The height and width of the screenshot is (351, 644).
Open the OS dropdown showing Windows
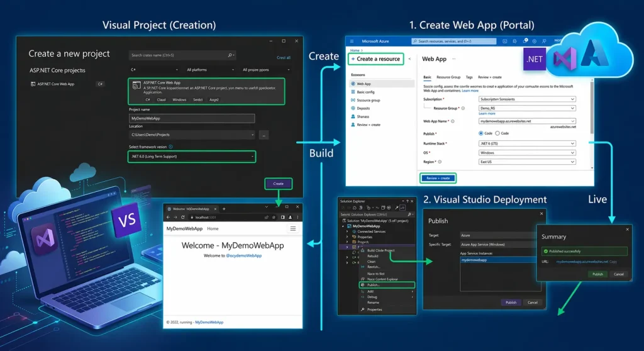click(x=527, y=153)
